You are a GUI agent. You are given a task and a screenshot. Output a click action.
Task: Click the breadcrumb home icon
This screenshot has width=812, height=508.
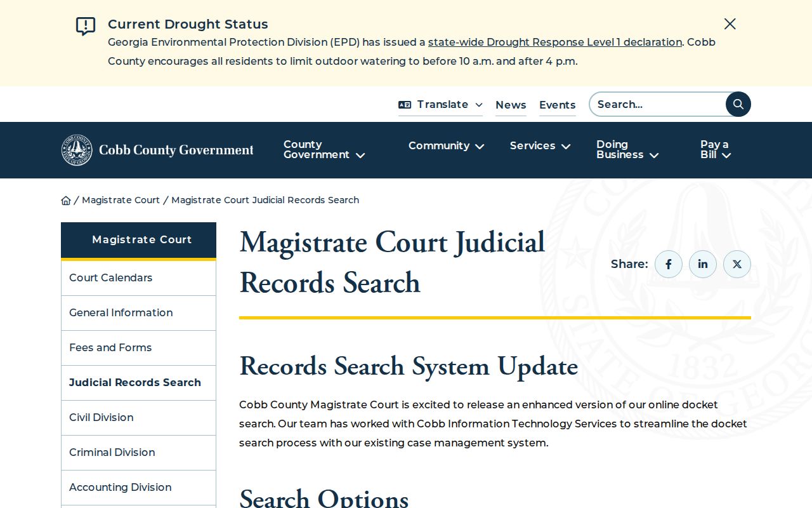point(66,201)
